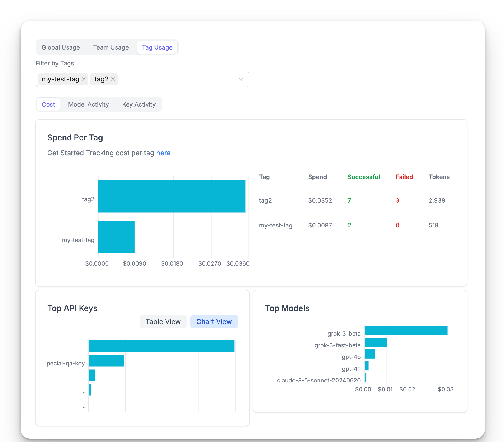Click the grok-3-beta bar in Top Models
This screenshot has height=442, width=504.
click(x=406, y=331)
